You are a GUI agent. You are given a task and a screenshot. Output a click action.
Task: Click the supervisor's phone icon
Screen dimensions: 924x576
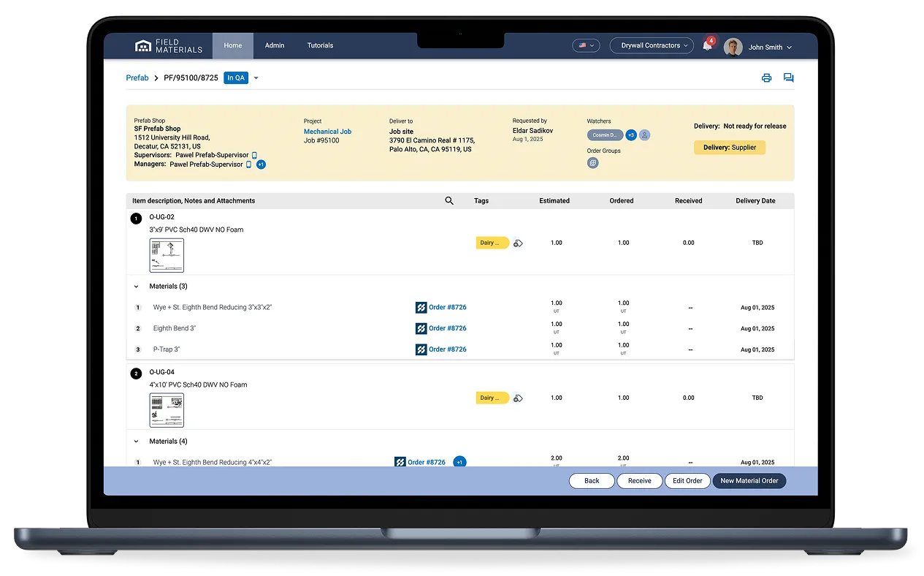click(255, 155)
